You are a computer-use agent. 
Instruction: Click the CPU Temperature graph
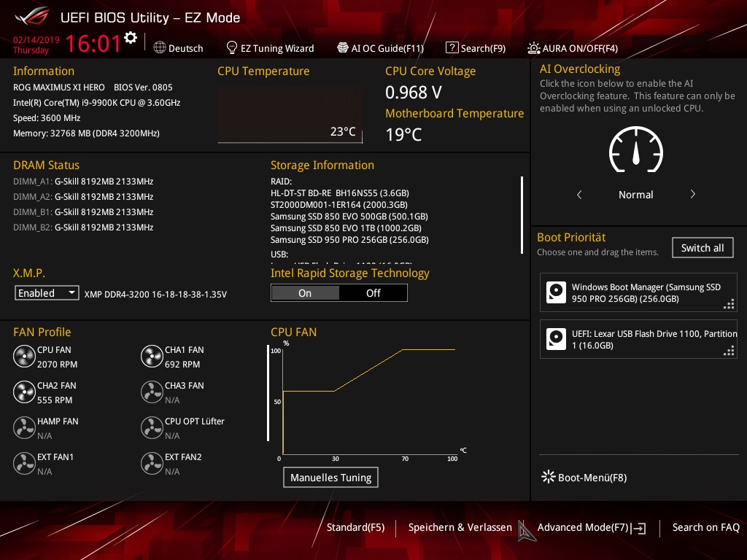click(290, 114)
